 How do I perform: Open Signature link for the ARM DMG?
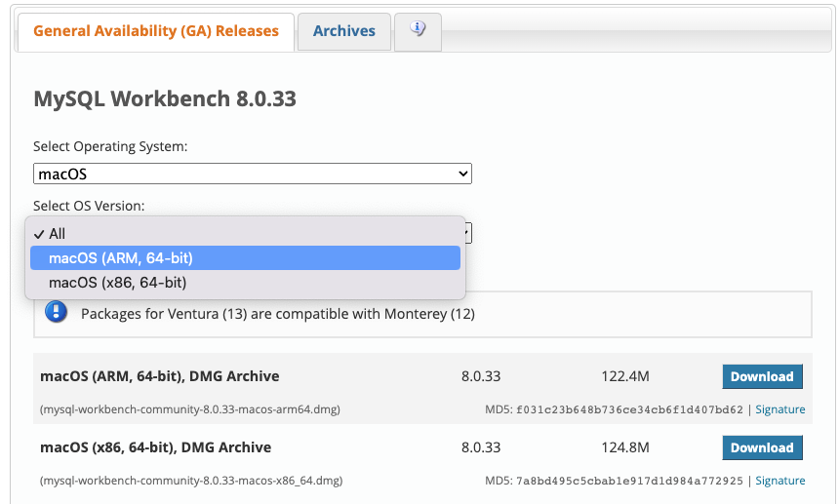pos(780,409)
